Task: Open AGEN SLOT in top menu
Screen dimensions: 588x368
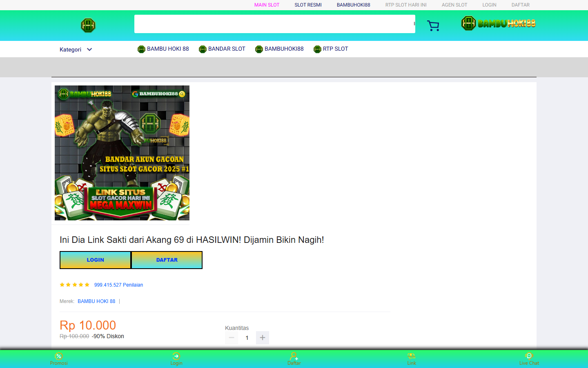Action: point(454,5)
